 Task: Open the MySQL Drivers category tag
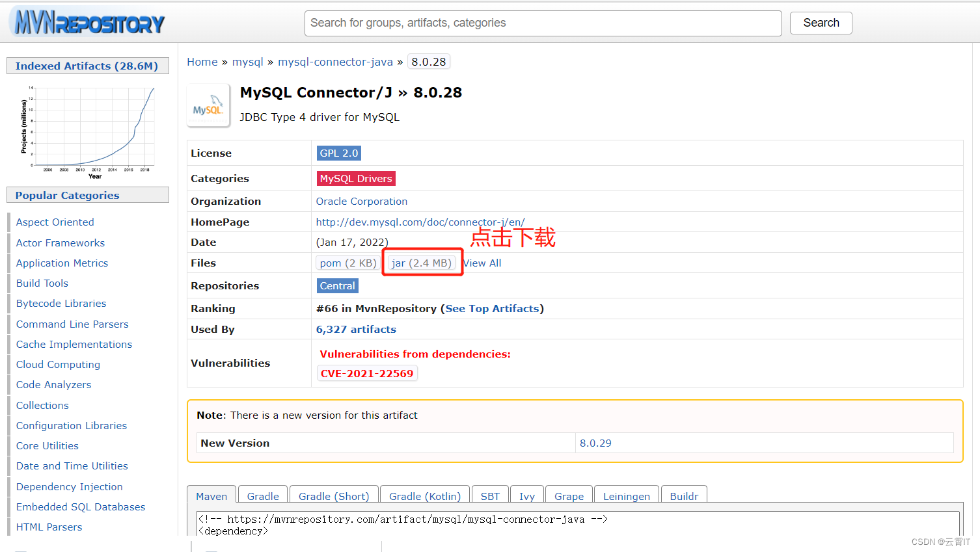pyautogui.click(x=356, y=179)
